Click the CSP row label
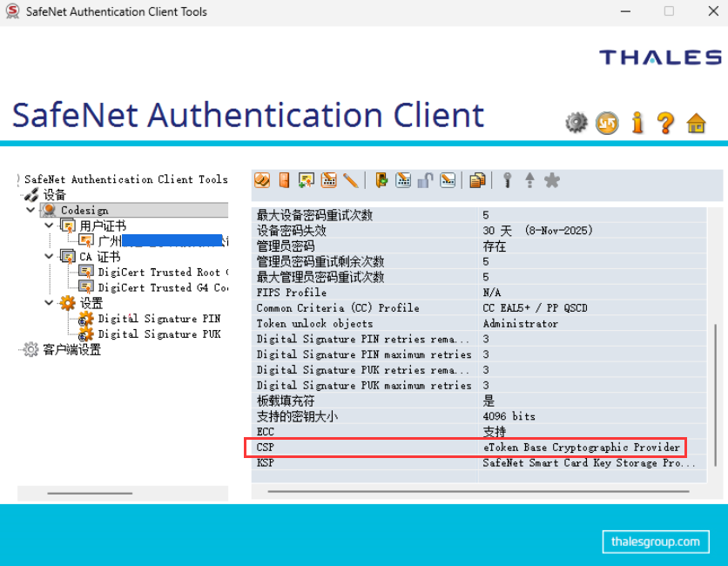 click(x=265, y=447)
